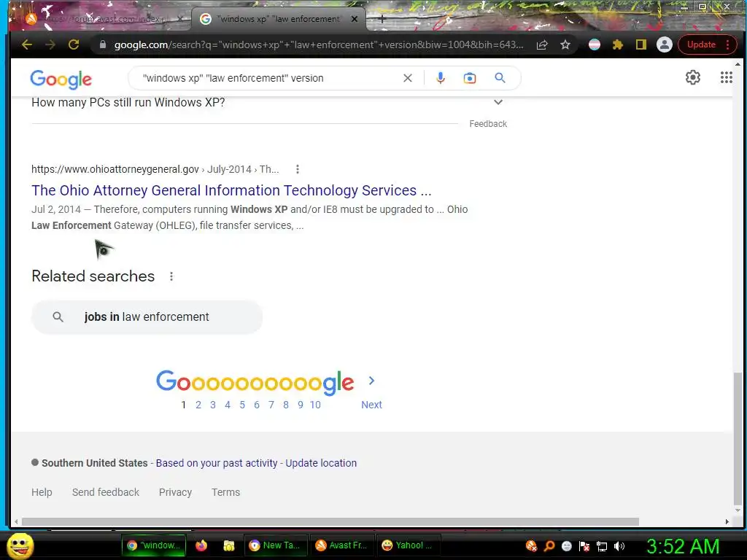The width and height of the screenshot is (747, 560).
Task: Click the Google logo to go home
Action: coord(61,79)
